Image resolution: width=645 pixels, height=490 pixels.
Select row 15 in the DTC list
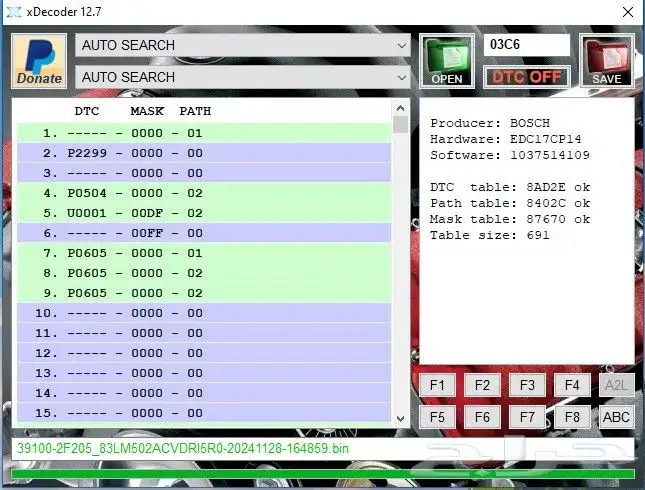click(x=204, y=413)
